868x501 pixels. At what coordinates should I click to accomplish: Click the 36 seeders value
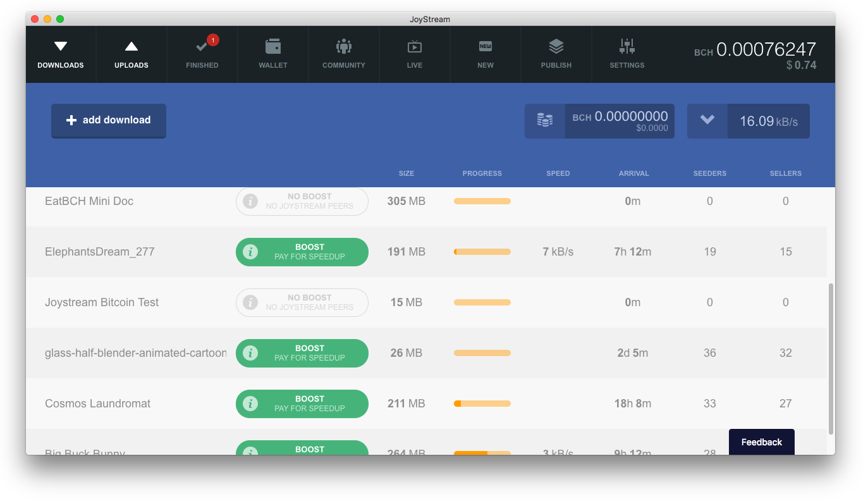point(710,353)
